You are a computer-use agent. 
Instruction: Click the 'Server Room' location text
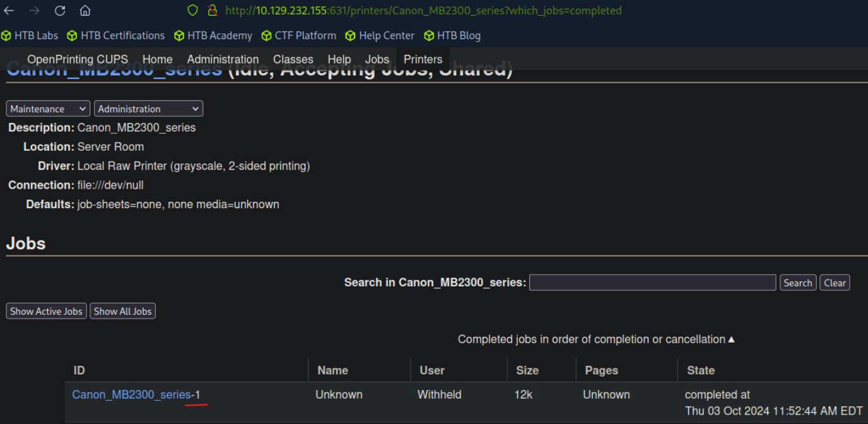110,147
